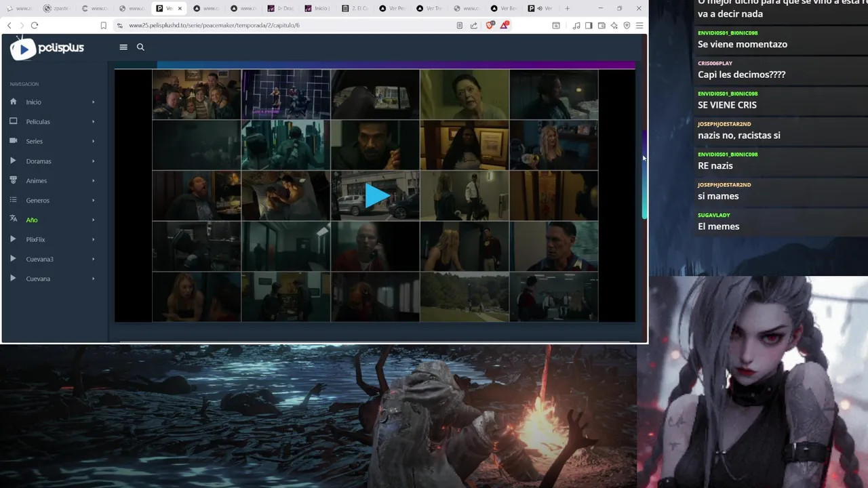Play the video with center play button
The width and height of the screenshot is (868, 488).
[x=376, y=196]
